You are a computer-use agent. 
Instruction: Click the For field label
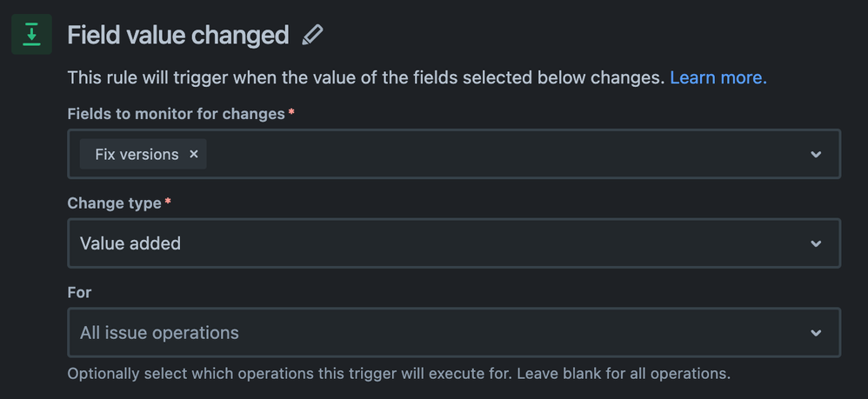click(79, 292)
